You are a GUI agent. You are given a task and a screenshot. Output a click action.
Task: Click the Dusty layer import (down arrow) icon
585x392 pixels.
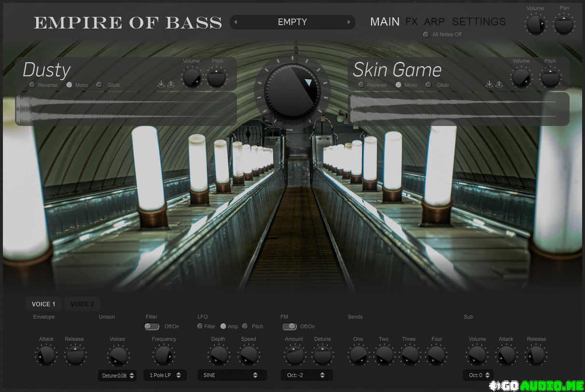point(161,84)
